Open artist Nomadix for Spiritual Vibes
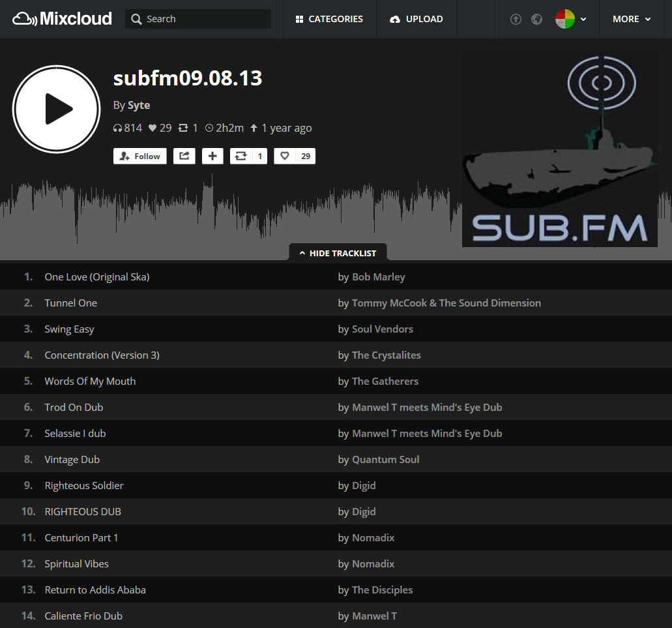 click(x=373, y=564)
